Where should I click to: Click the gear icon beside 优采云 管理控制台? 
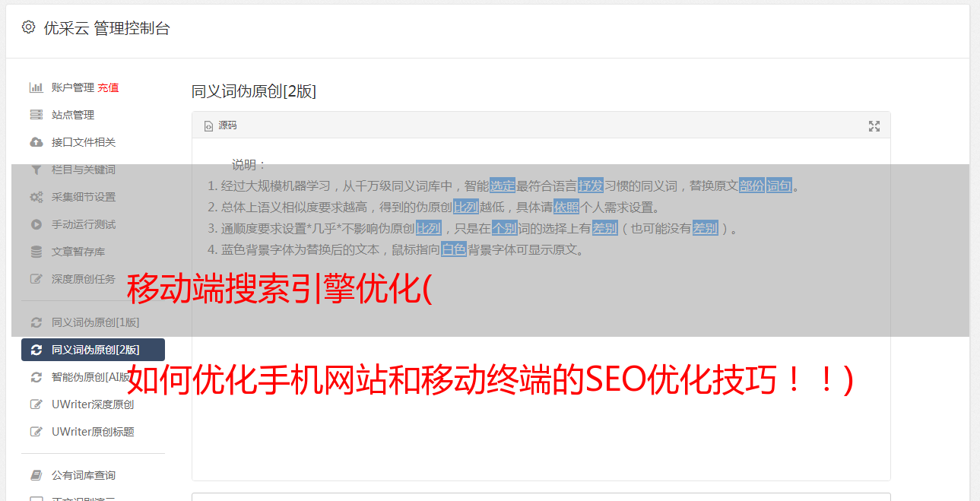point(28,27)
